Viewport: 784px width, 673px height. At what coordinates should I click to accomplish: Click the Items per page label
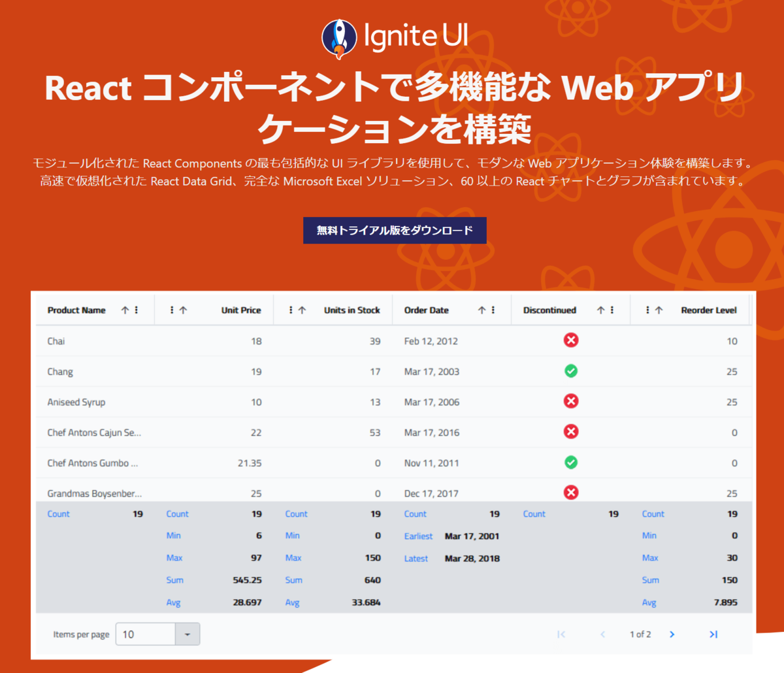point(81,634)
